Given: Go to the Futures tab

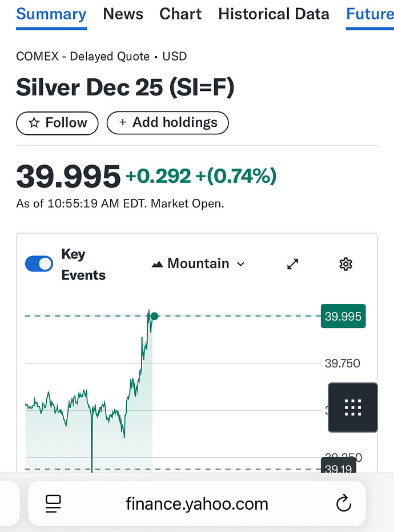Looking at the screenshot, I should pos(370,14).
